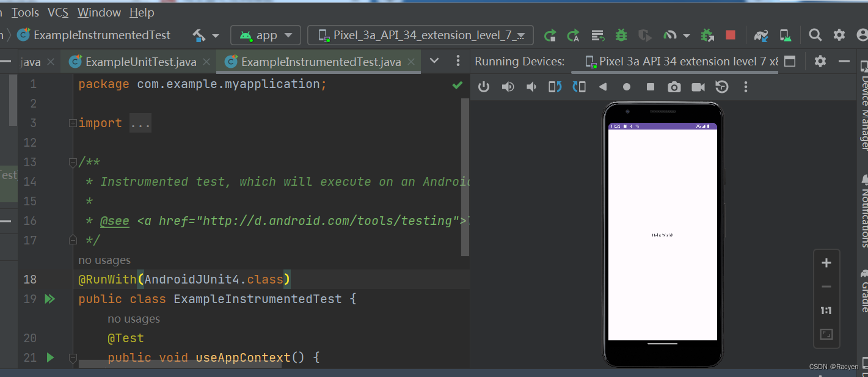
Task: Switch to the ExampleUnitTest.java tab
Action: (x=140, y=61)
